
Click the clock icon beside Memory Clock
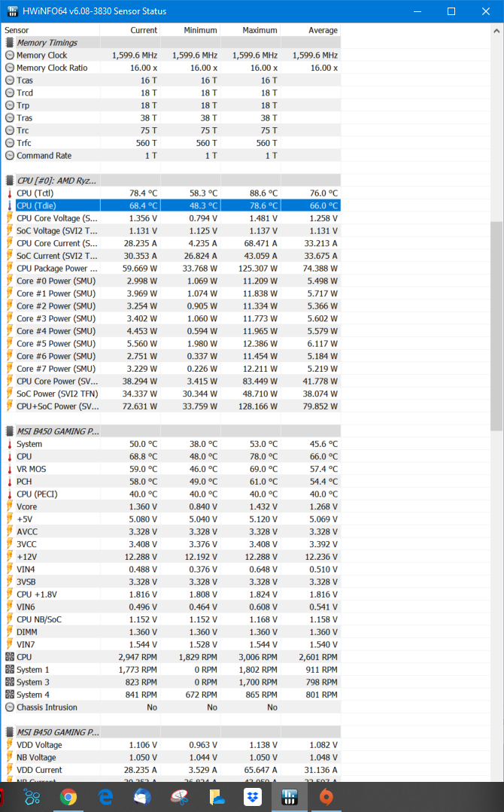pos(9,55)
